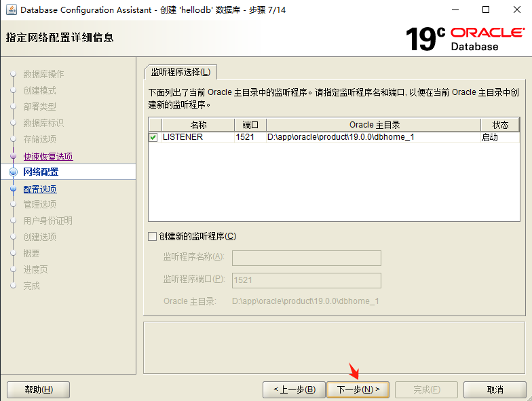Click the 创建模式 step label

(x=39, y=90)
